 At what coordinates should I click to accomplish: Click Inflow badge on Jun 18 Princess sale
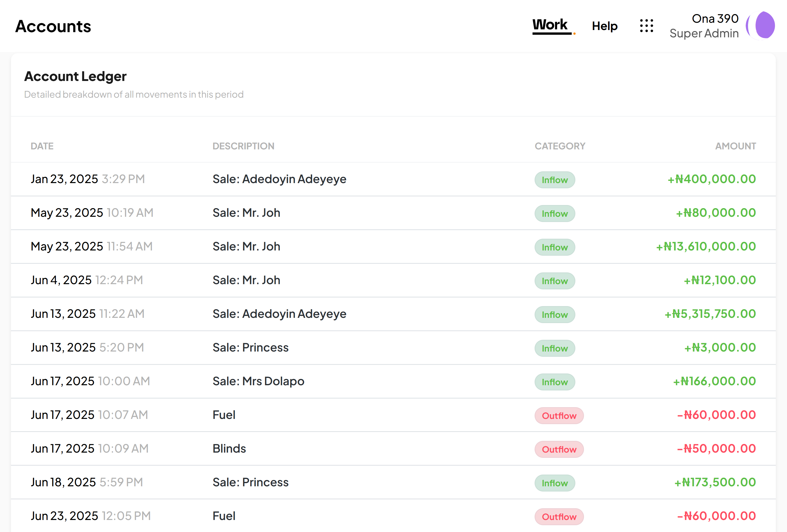pos(554,483)
